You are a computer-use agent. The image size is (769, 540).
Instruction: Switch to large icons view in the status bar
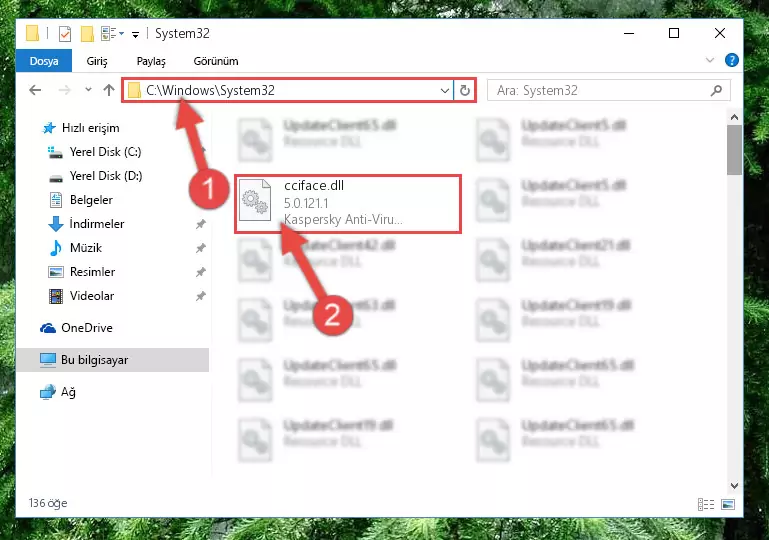click(728, 504)
